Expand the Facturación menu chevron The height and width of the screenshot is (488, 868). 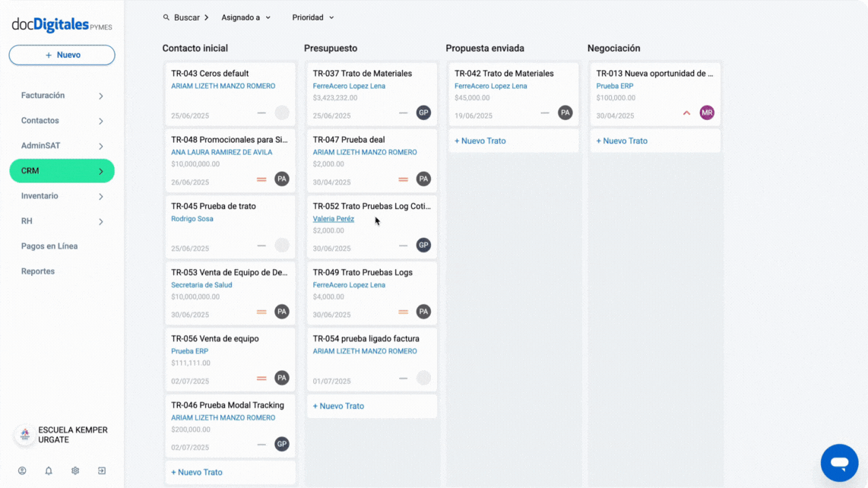[x=101, y=96]
